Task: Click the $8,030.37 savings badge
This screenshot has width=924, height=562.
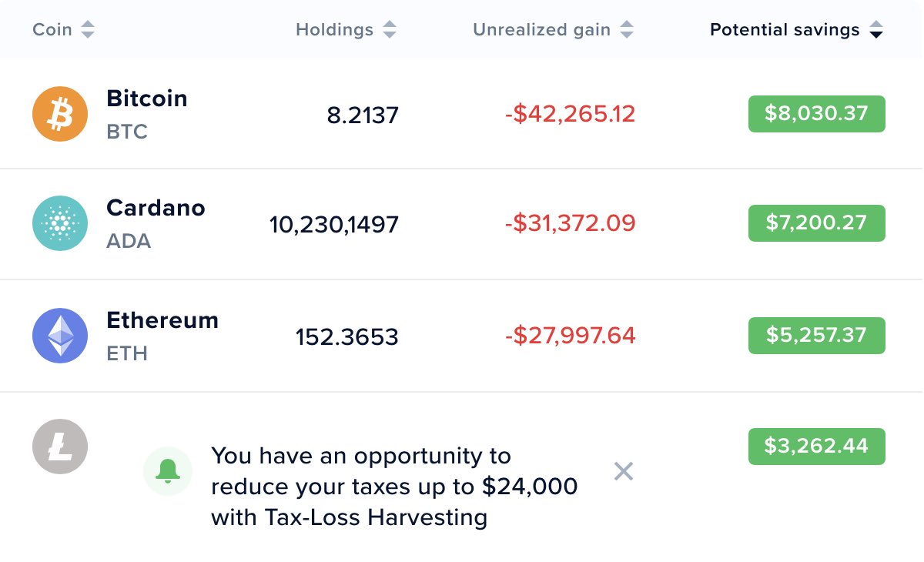Action: pos(817,114)
